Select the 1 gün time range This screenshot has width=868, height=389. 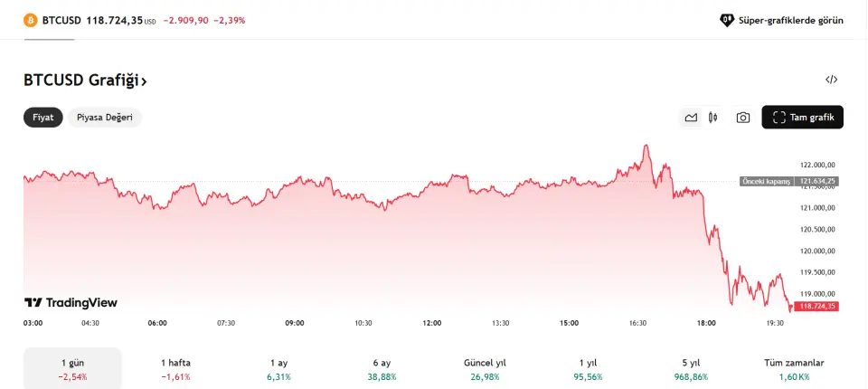pos(72,368)
